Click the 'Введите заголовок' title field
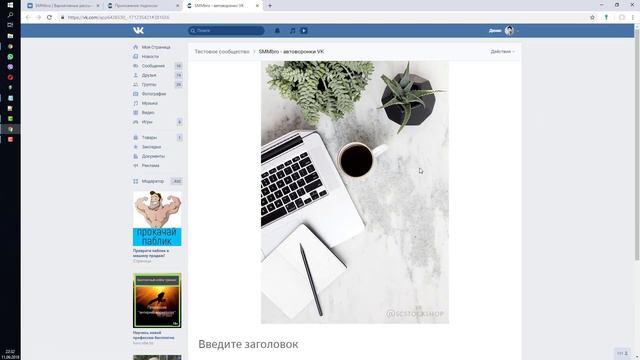The image size is (640, 360). pos(248,344)
